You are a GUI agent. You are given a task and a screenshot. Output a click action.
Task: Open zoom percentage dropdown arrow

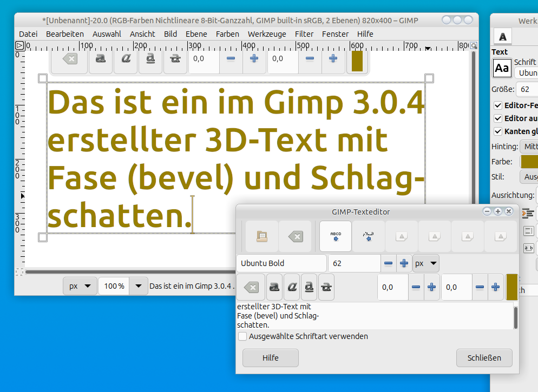(x=138, y=286)
